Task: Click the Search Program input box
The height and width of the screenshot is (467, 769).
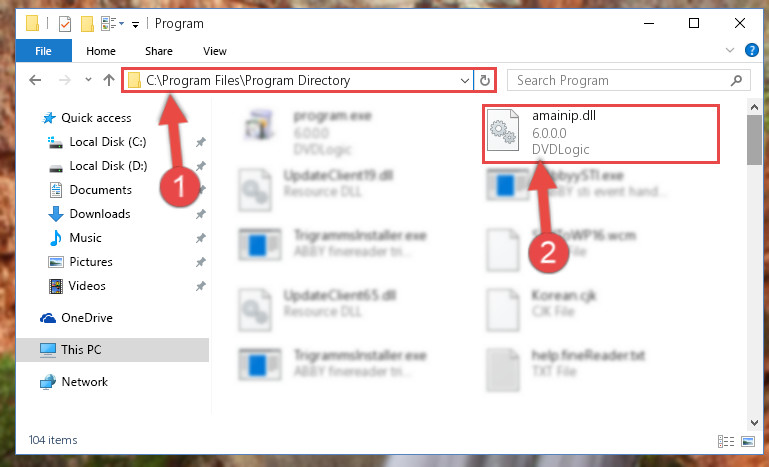Action: (629, 80)
